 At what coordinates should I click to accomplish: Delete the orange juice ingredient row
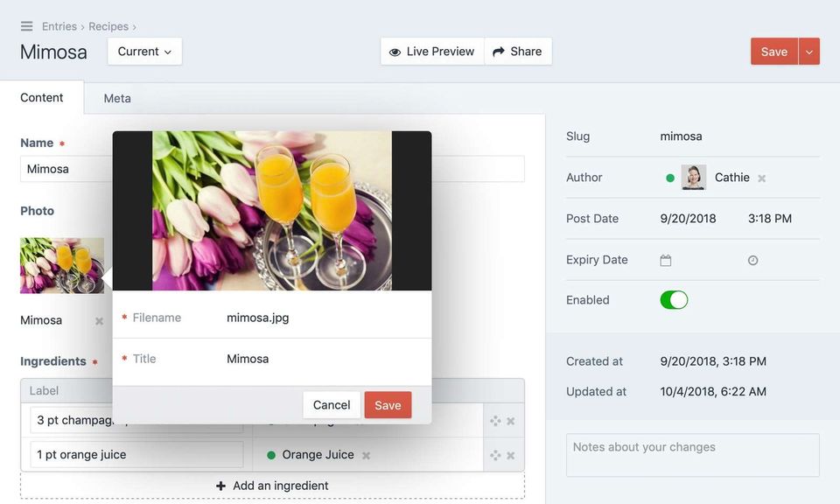(x=510, y=455)
